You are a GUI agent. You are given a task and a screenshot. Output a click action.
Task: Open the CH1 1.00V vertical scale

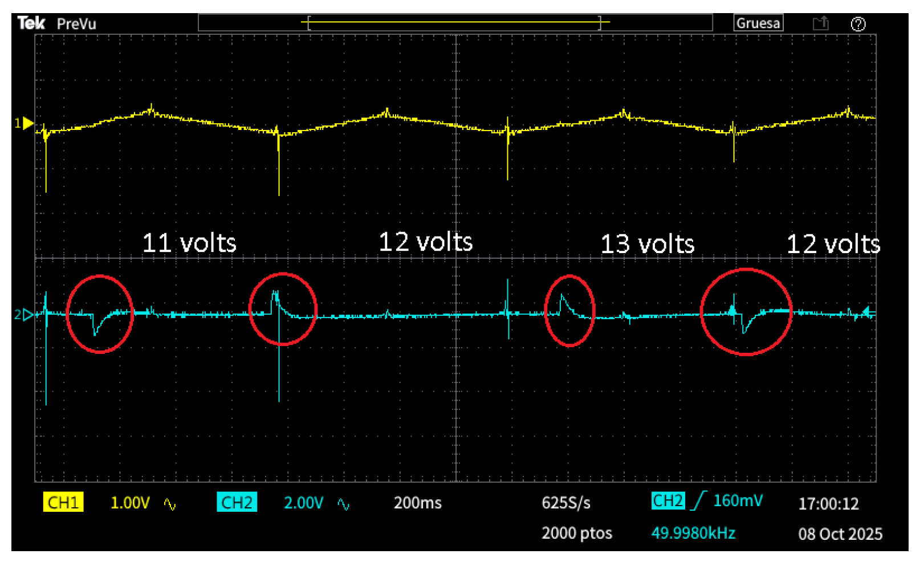(130, 503)
